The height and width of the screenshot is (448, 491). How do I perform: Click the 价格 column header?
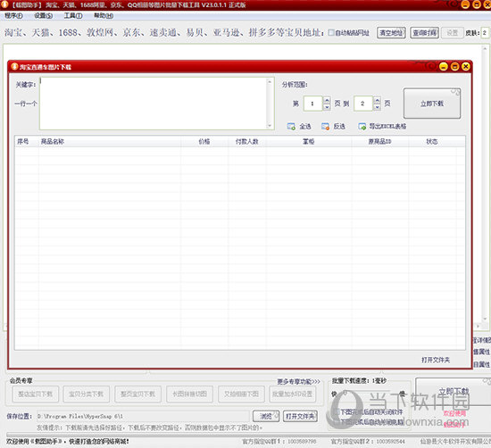[204, 142]
